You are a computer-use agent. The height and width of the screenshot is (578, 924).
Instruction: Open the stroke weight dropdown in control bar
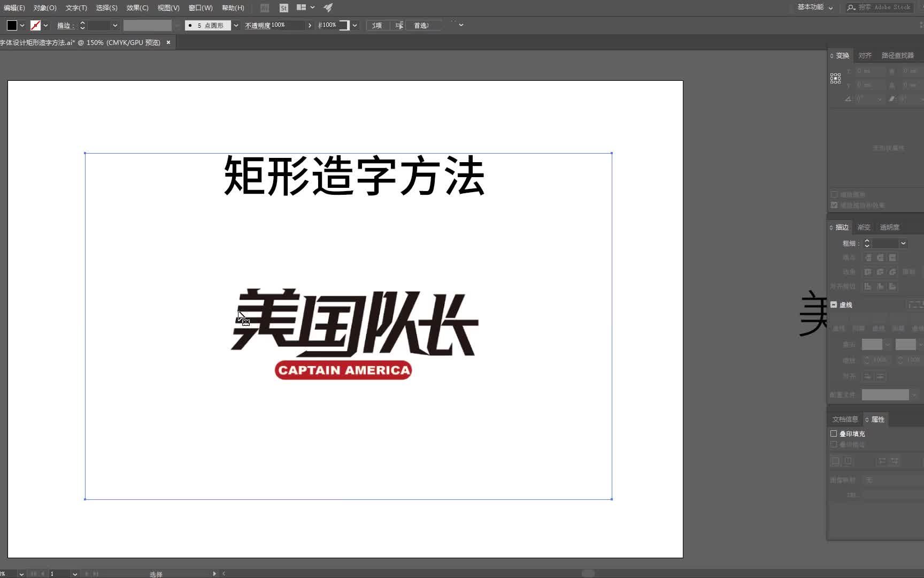tap(115, 25)
